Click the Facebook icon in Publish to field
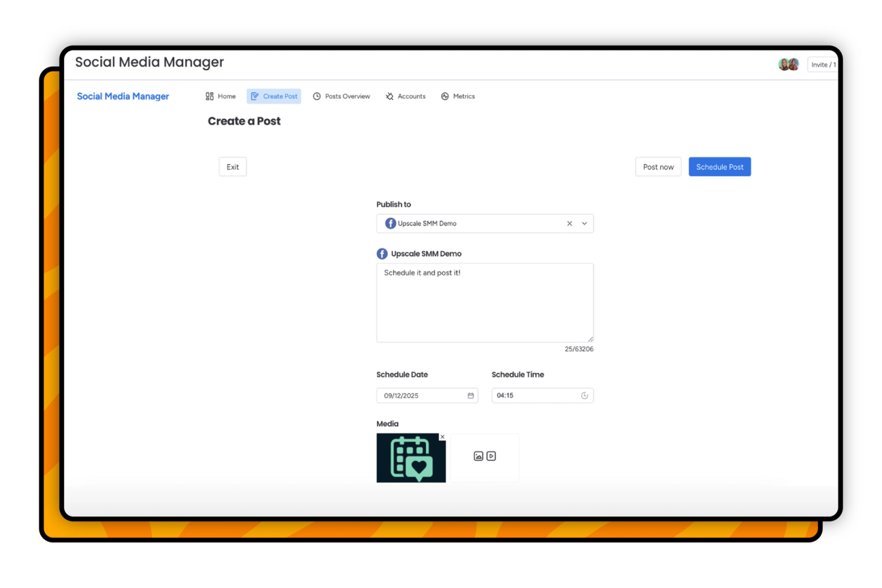This screenshot has height=588, width=882. [x=390, y=223]
